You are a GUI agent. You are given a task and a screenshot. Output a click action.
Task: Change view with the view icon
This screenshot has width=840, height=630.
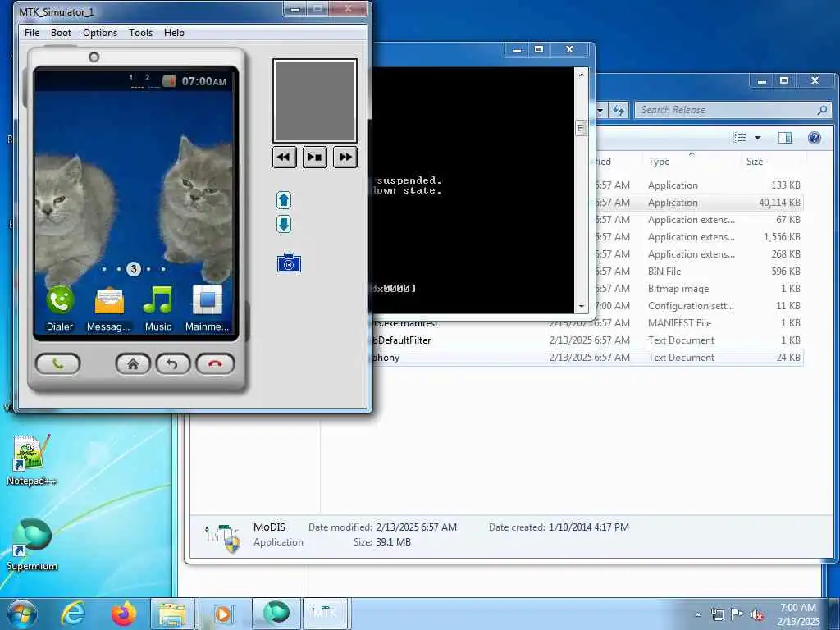tap(740, 138)
